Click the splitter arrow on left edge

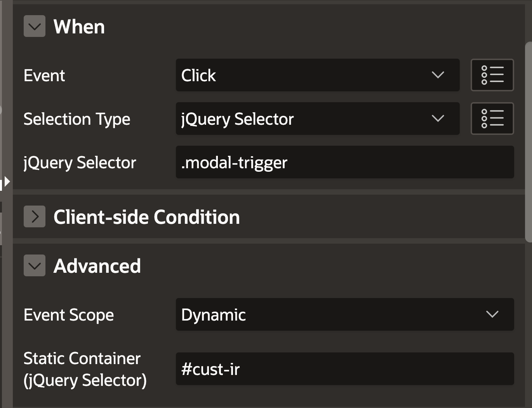[x=6, y=181]
